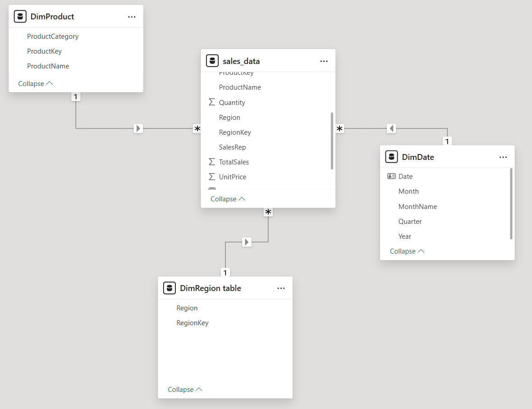Click the DimProduct table database icon
The height and width of the screenshot is (409, 532).
tap(20, 16)
